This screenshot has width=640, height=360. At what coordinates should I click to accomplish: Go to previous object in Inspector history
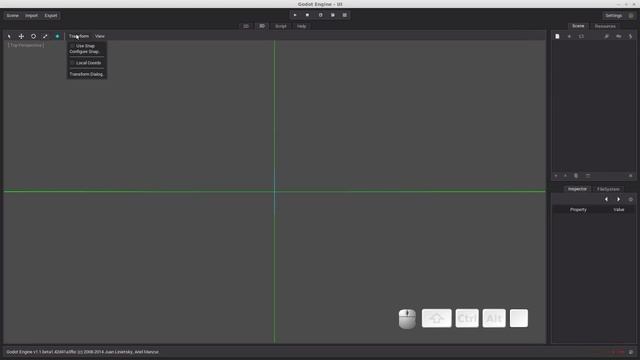coord(606,200)
